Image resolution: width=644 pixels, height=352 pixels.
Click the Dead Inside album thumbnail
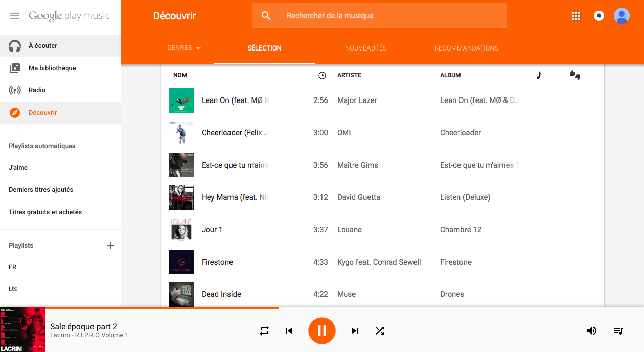181,294
